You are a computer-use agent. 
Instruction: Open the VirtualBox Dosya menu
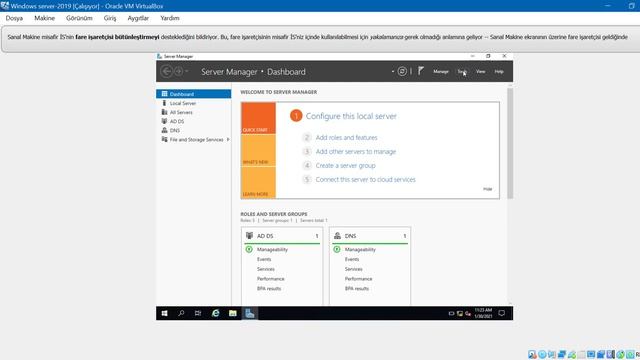(x=14, y=18)
